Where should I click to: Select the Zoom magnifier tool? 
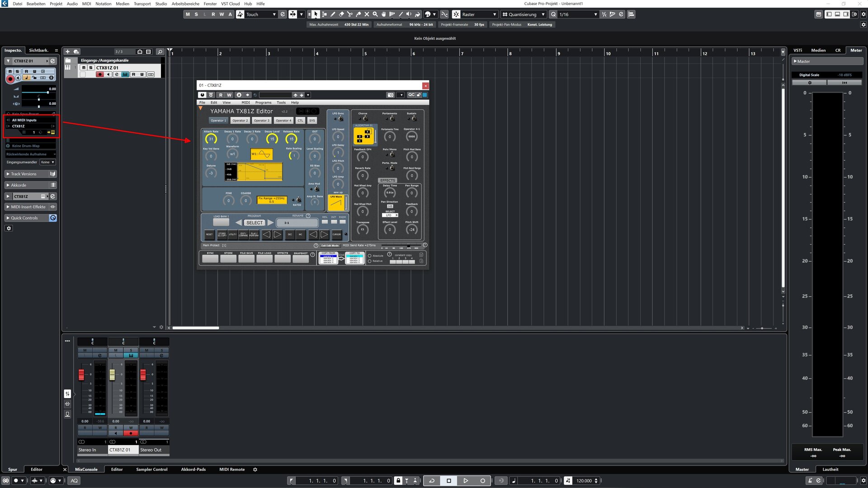(375, 14)
